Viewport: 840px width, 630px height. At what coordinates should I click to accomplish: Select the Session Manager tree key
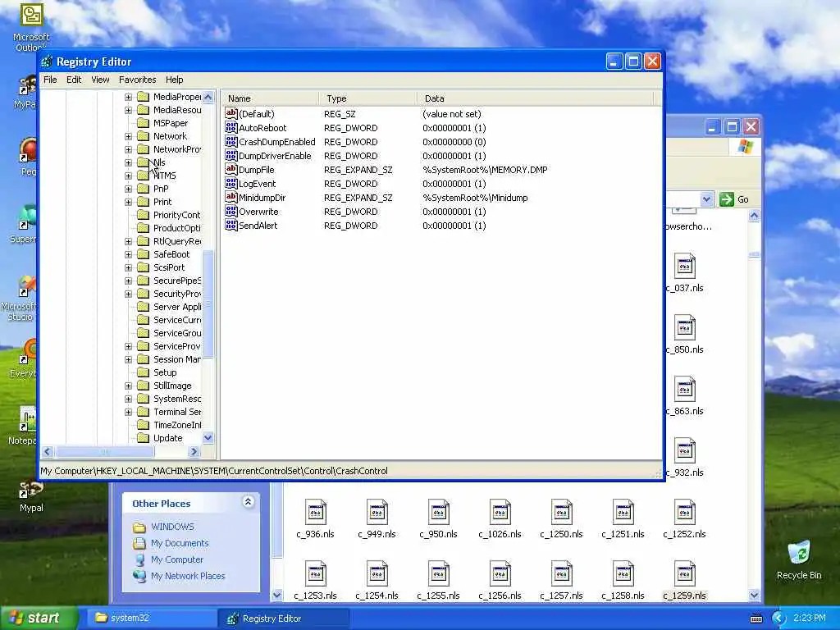(x=177, y=359)
